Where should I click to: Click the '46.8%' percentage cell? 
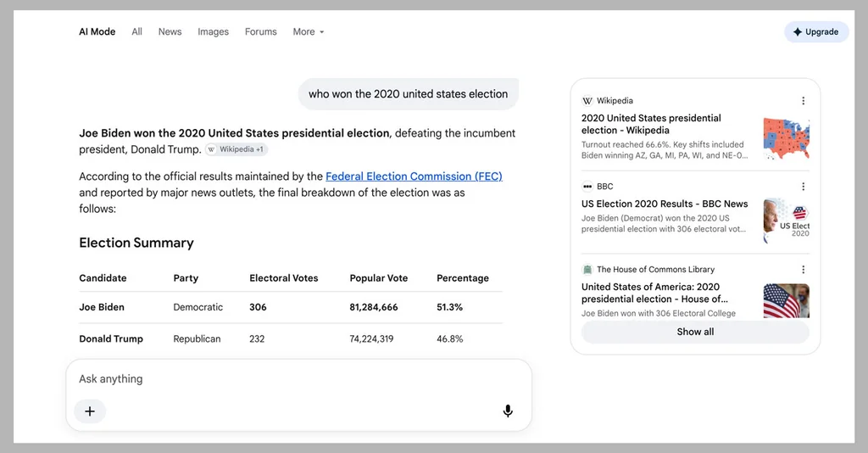[x=449, y=339]
